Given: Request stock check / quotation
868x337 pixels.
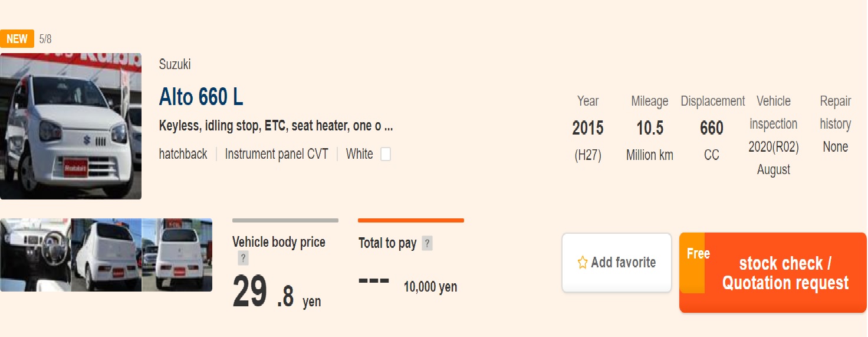Looking at the screenshot, I should pos(772,272).
